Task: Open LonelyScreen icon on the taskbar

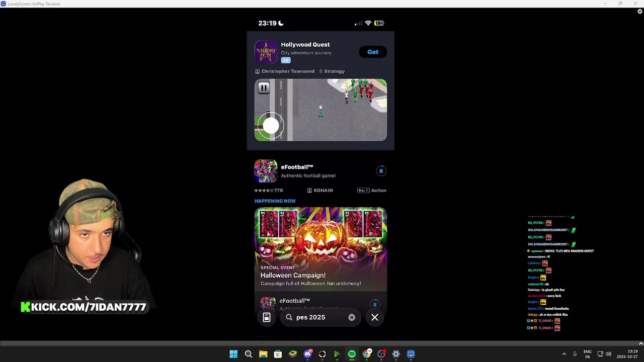Action: coord(411,354)
